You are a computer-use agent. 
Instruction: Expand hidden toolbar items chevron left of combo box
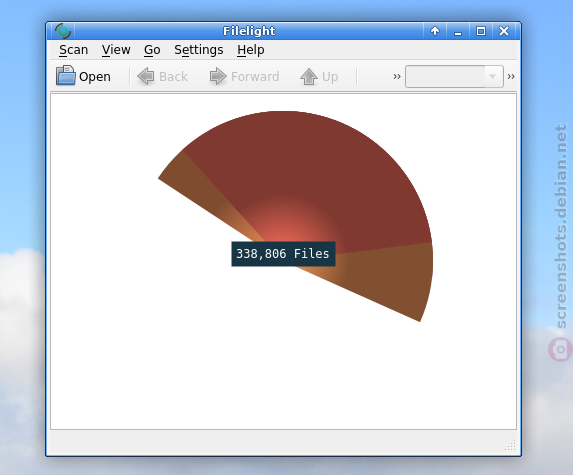click(x=397, y=76)
